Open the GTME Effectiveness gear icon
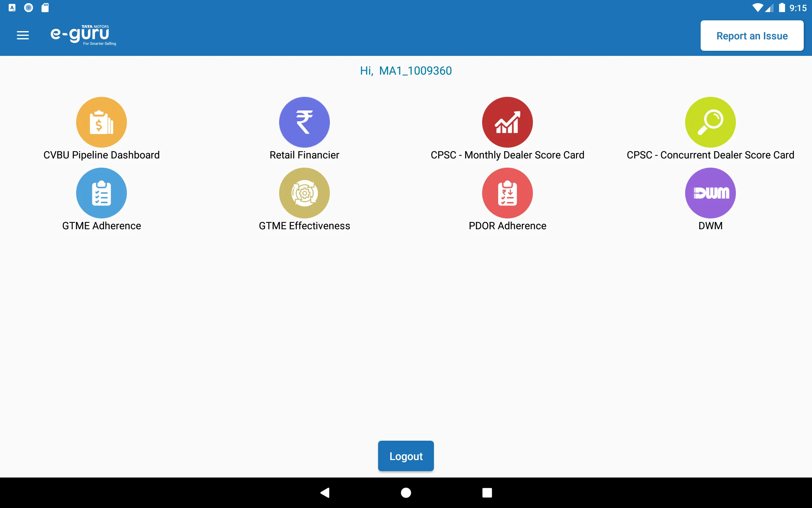This screenshot has height=508, width=812. pyautogui.click(x=304, y=193)
